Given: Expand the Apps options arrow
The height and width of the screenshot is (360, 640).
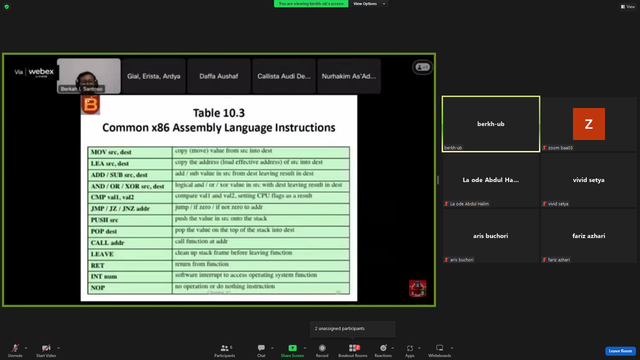Looking at the screenshot, I should pos(419,348).
